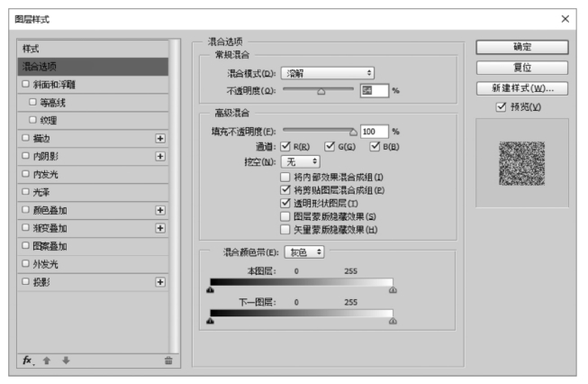
Task: Uncheck the G(G) channel checkbox
Action: [x=330, y=146]
